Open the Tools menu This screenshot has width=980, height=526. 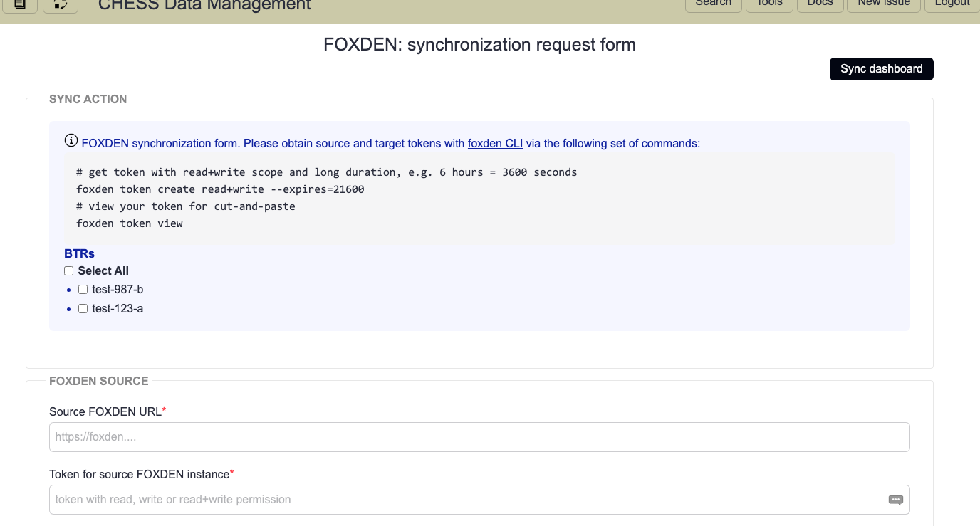point(769,4)
